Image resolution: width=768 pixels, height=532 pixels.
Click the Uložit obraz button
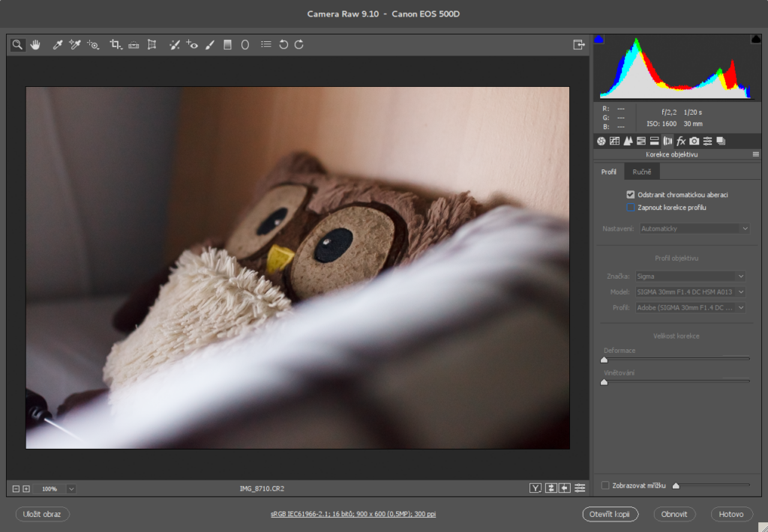42,514
